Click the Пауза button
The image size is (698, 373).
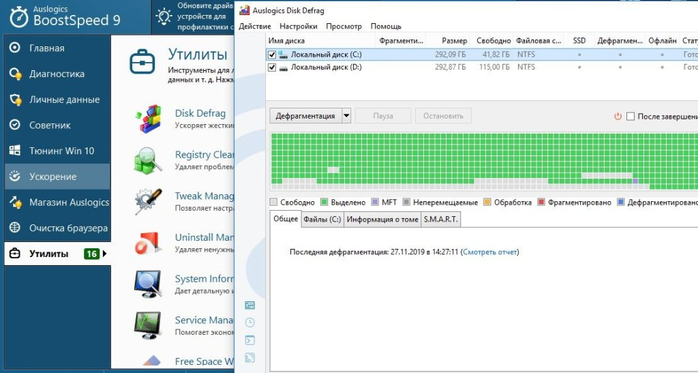383,116
